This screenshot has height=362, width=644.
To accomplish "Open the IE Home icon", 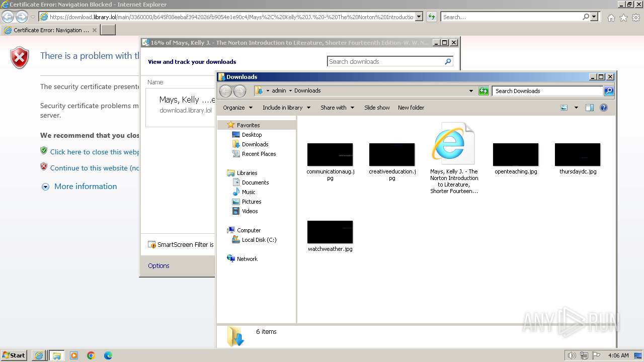I will coord(611,18).
